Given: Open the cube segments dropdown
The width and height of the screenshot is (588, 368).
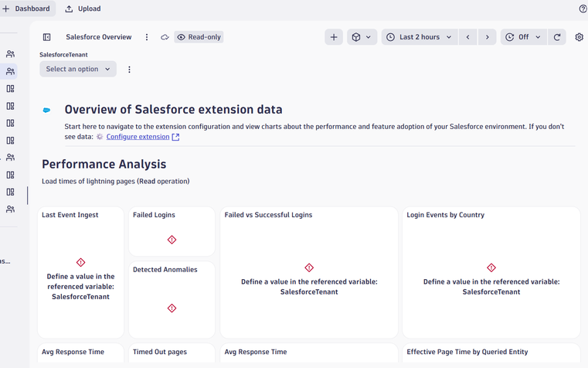Looking at the screenshot, I should pos(362,37).
